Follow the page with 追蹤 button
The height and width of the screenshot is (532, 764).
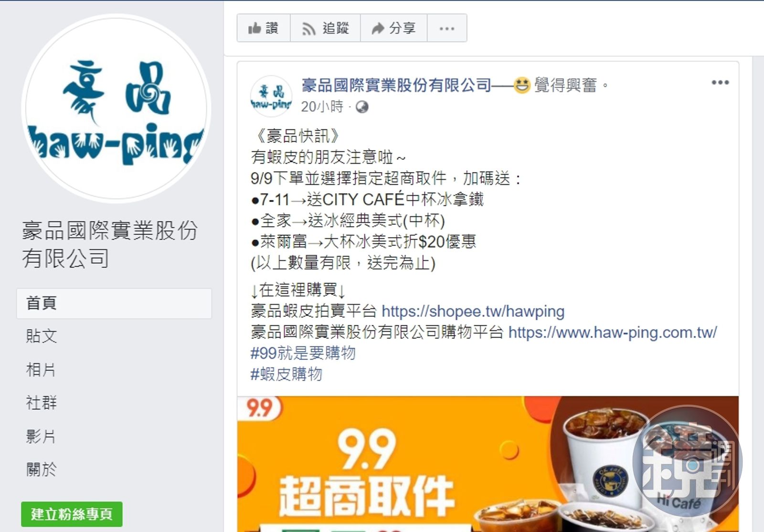[x=325, y=29]
